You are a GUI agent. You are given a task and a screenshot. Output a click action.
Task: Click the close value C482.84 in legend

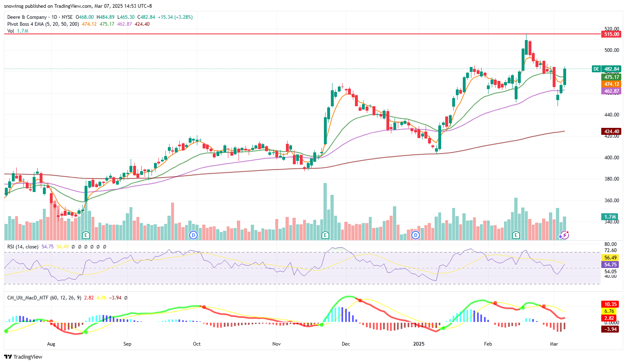click(146, 17)
